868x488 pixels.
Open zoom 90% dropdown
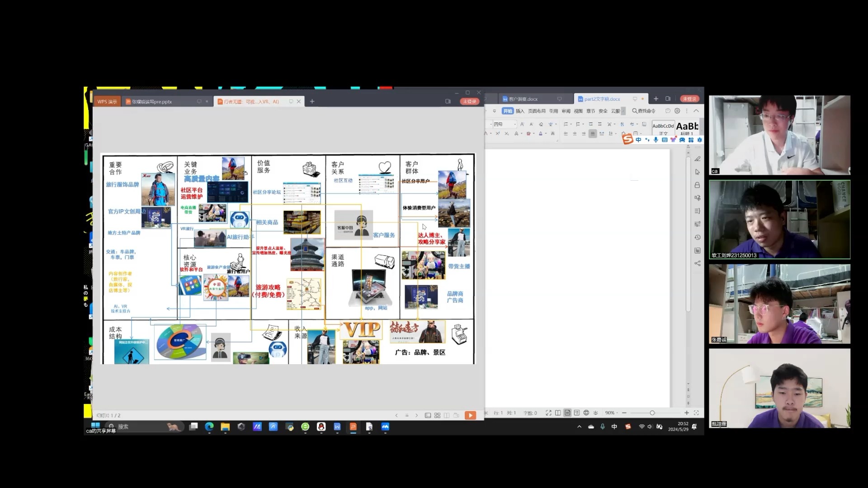[x=612, y=413]
